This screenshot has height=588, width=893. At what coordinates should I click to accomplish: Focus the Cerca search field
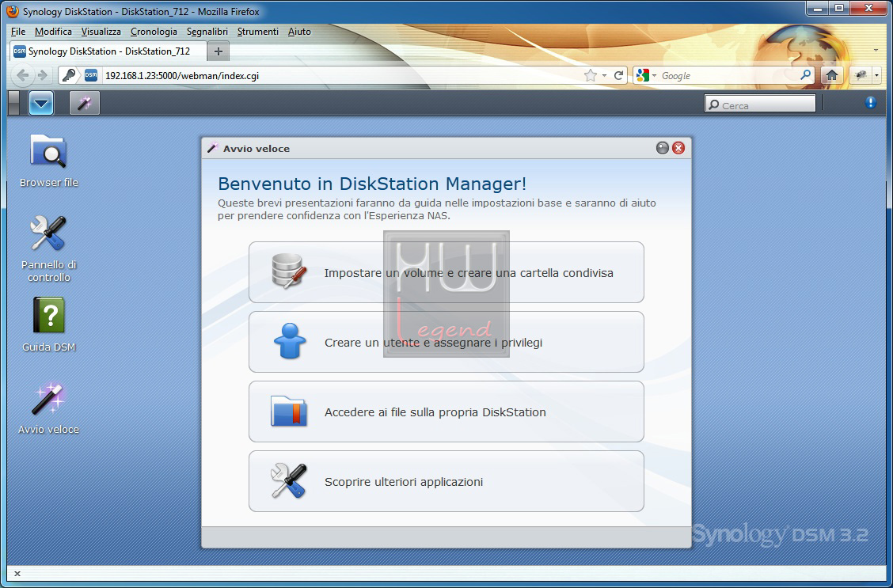(760, 104)
